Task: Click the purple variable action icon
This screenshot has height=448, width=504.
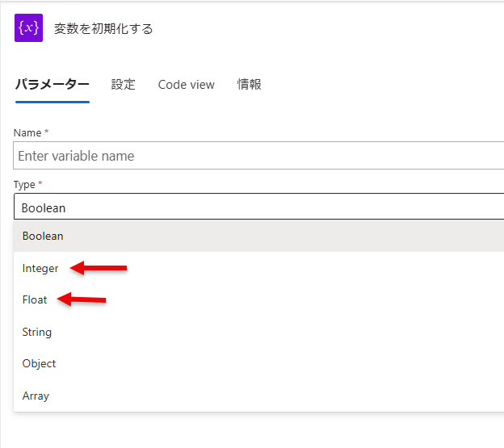Action: 28,28
